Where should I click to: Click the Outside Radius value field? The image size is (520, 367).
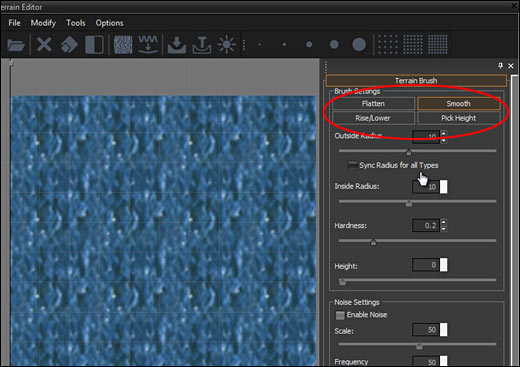[426, 137]
